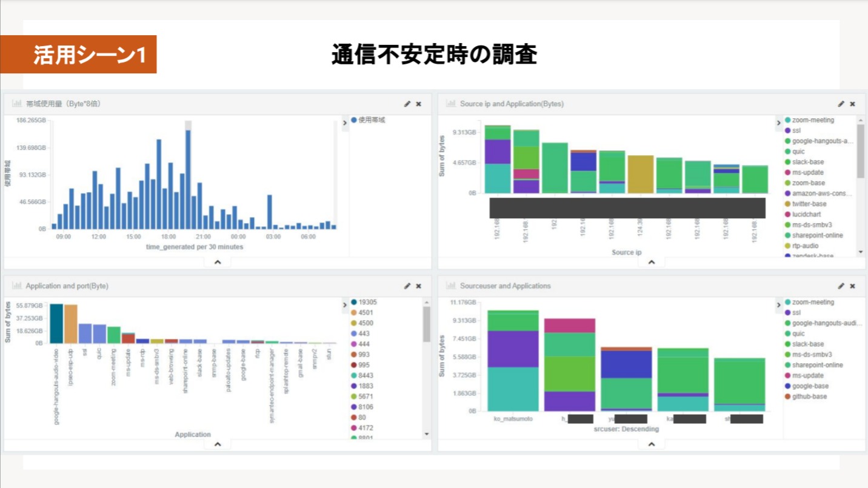Edit the Application and port panel
The image size is (868, 488).
[x=407, y=286]
